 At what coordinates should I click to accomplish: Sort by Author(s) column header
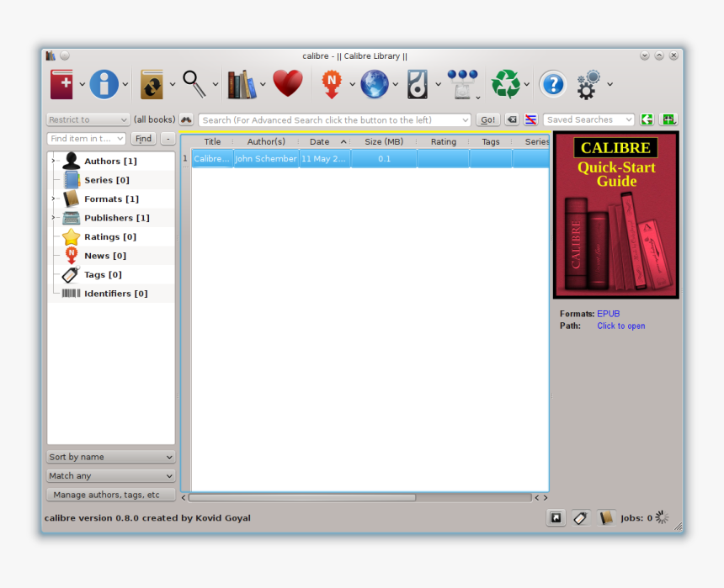pos(266,141)
